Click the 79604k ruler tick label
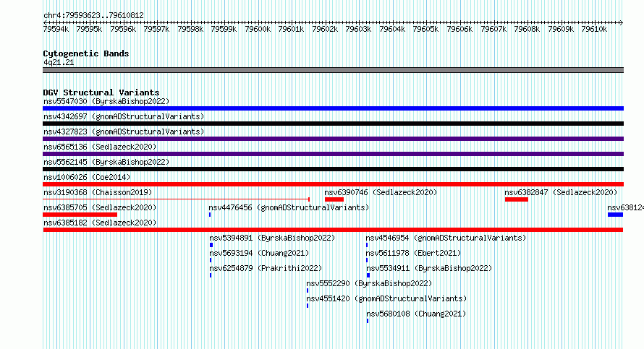This screenshot has height=349, width=644. click(x=392, y=29)
